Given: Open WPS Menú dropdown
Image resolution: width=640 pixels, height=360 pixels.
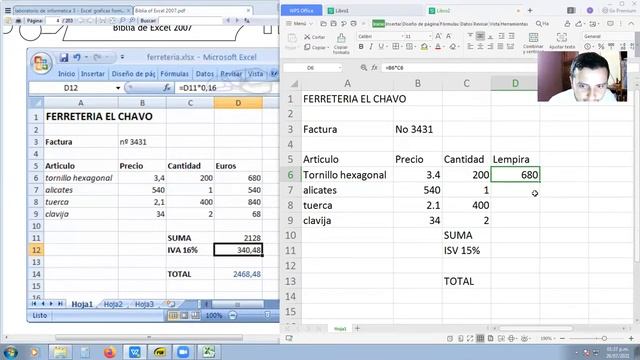Looking at the screenshot, I should 299,24.
